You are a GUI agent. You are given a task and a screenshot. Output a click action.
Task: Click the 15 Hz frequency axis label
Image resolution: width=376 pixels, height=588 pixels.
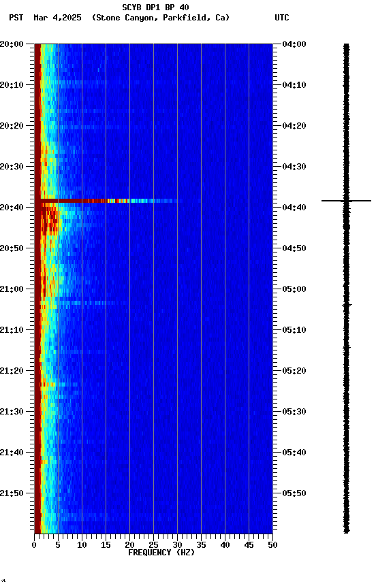tap(106, 546)
